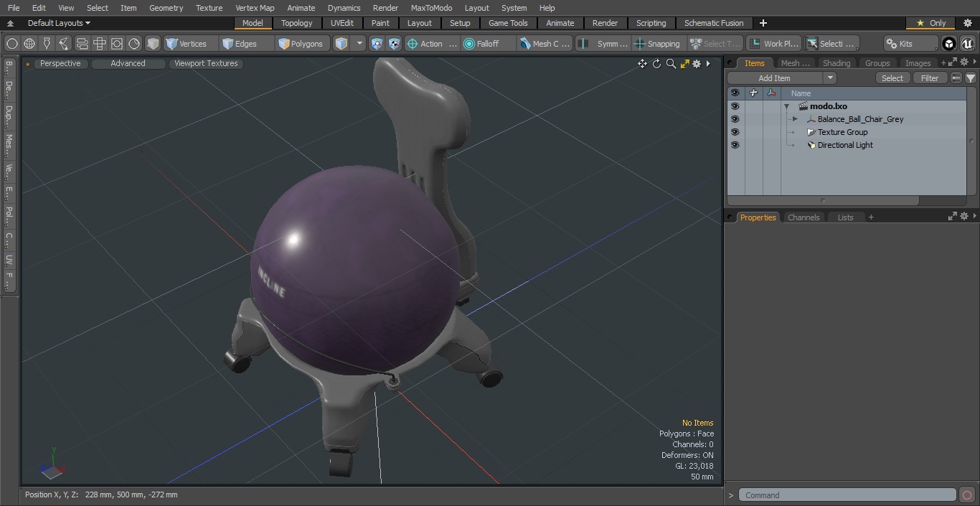Open the Vertex Map menu

255,8
